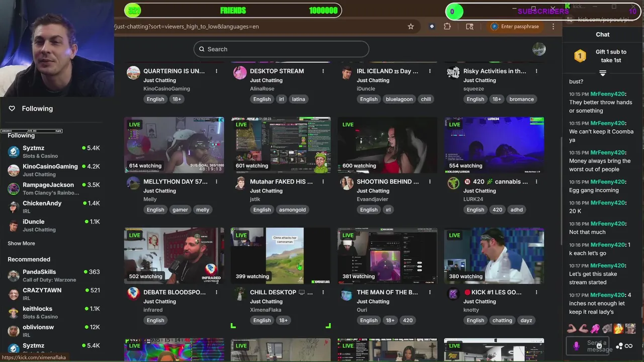644x362 pixels.
Task: Open side panel icon in browser toolbar
Action: tap(469, 27)
